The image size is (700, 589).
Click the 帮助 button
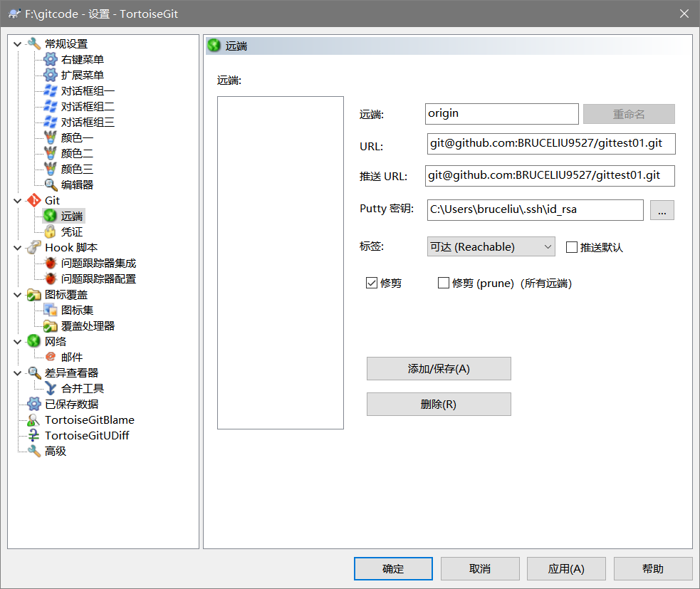click(x=653, y=568)
